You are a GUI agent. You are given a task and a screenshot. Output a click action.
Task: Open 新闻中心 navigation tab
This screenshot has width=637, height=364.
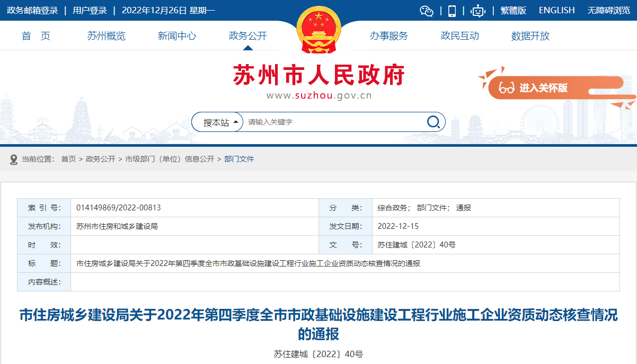pyautogui.click(x=177, y=36)
